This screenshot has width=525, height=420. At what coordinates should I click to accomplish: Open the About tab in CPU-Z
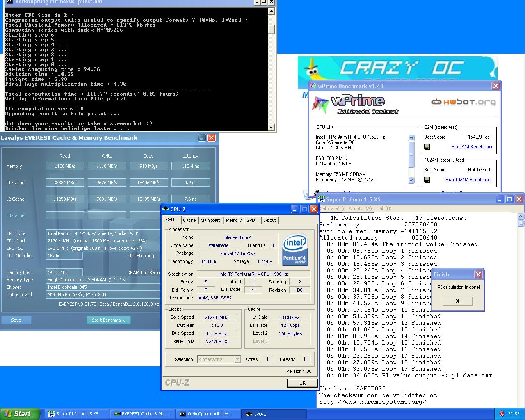pos(270,220)
